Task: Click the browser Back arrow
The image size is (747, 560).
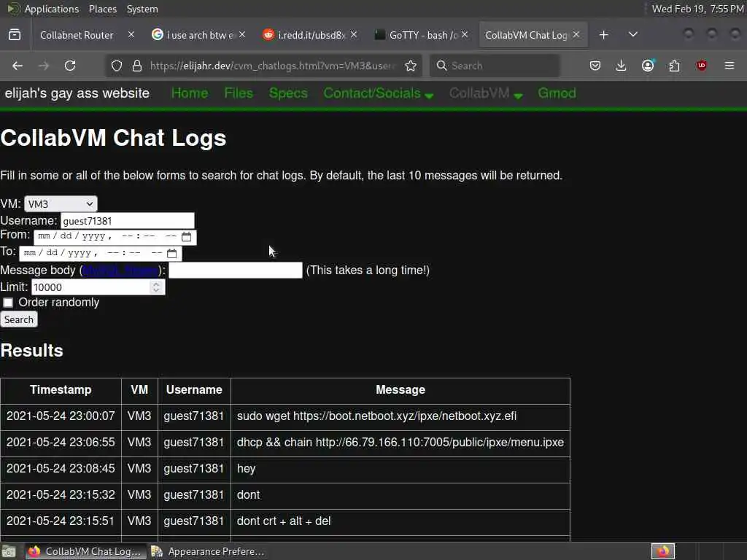Action: (18, 66)
